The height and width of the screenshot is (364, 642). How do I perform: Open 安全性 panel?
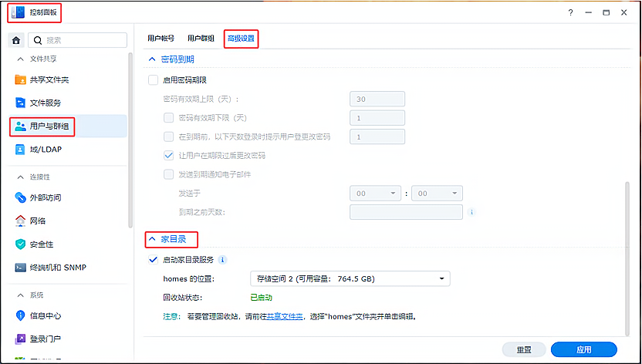tap(41, 244)
